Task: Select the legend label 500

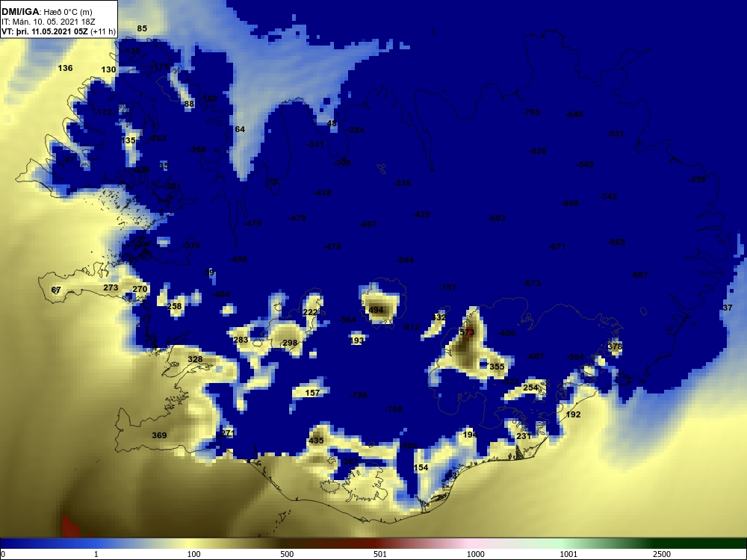Action: (287, 554)
